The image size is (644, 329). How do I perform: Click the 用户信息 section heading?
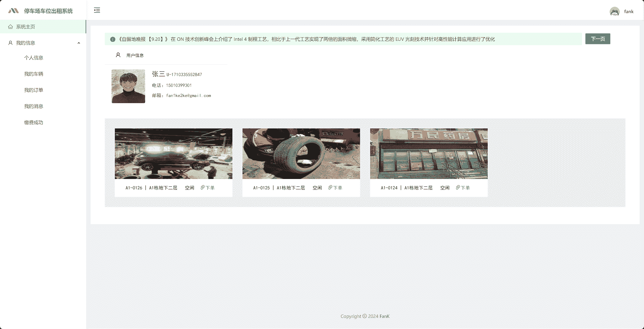point(135,55)
